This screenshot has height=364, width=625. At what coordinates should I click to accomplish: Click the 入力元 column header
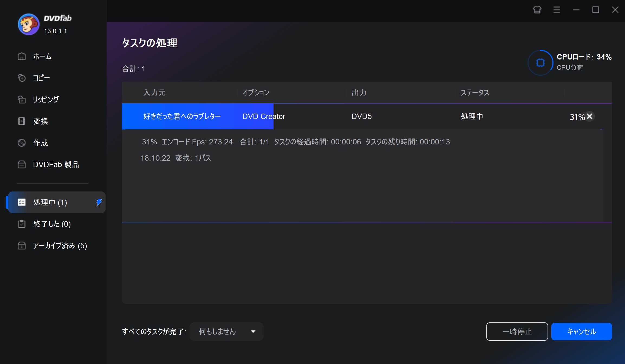pos(154,92)
